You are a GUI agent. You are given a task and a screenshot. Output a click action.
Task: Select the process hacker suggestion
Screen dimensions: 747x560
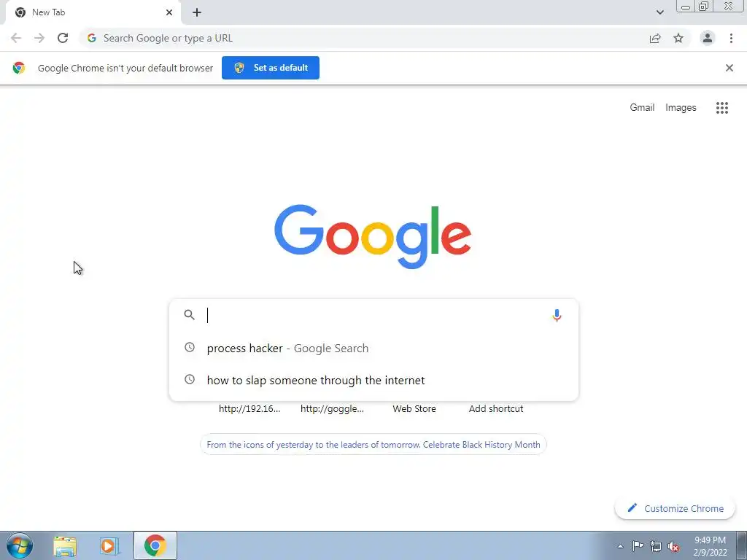point(374,348)
